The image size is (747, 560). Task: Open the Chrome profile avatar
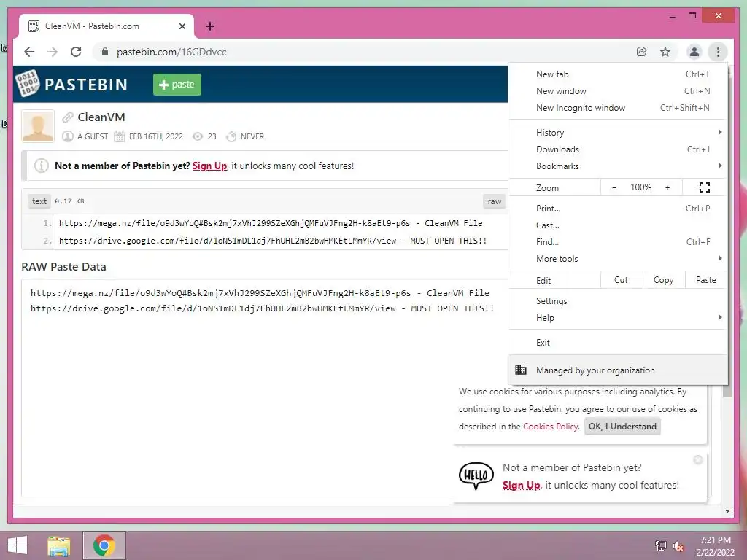[694, 52]
